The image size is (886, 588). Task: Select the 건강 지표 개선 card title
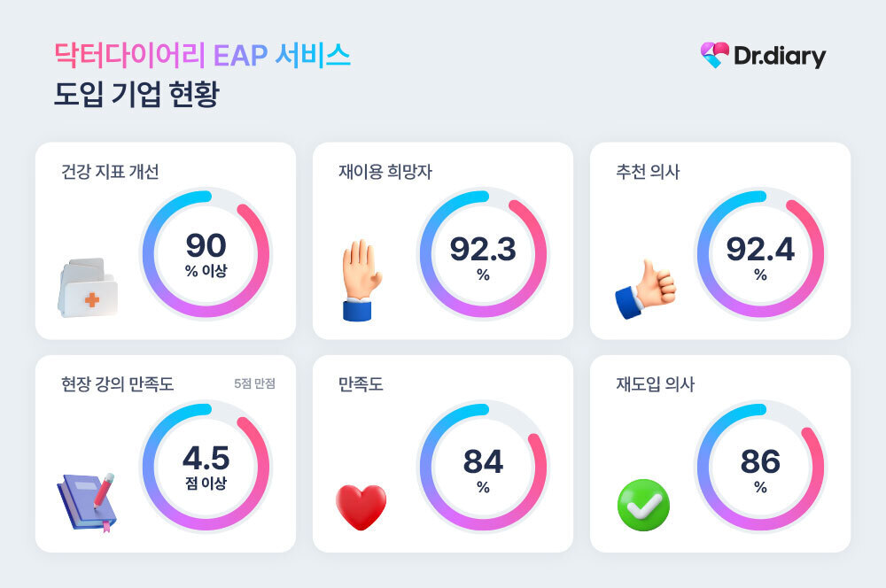[111, 172]
